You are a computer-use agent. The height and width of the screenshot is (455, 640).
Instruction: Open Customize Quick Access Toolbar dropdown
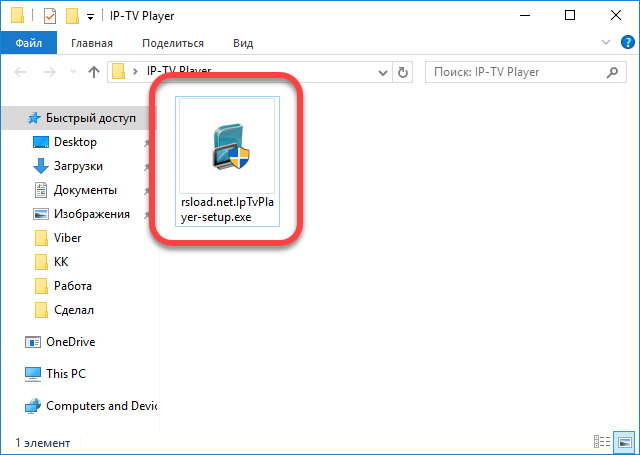(x=90, y=17)
